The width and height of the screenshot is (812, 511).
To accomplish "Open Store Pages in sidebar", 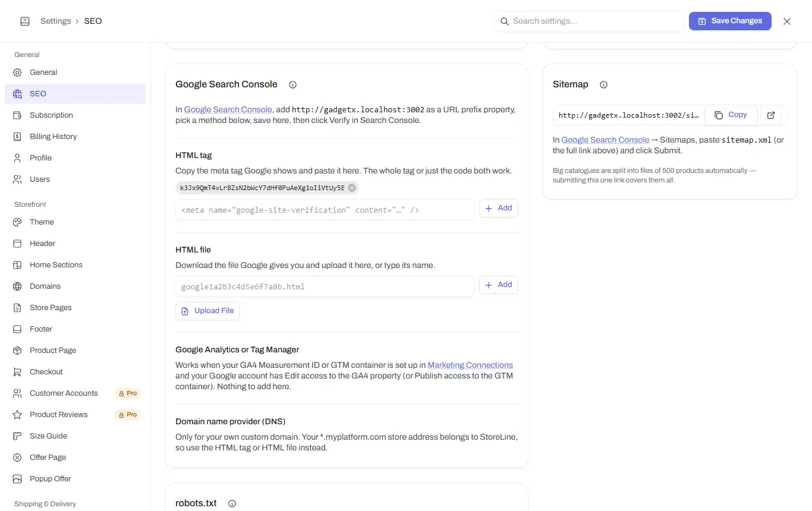I will pyautogui.click(x=75, y=308).
